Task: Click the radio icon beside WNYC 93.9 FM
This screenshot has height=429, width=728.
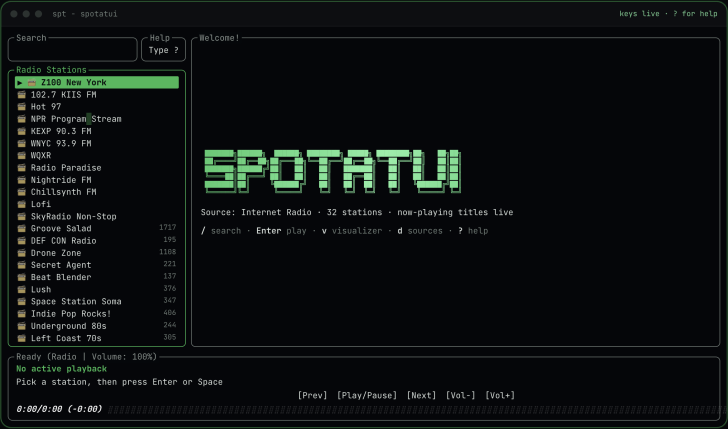Action: 21,143
